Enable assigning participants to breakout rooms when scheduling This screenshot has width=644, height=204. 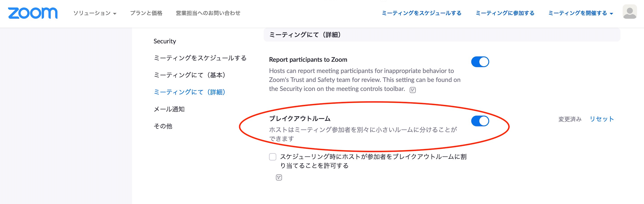(x=272, y=157)
